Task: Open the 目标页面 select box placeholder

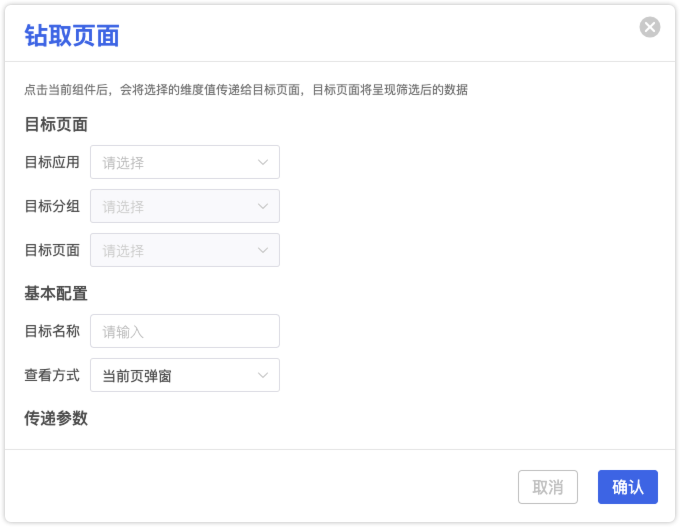Action: 185,250
